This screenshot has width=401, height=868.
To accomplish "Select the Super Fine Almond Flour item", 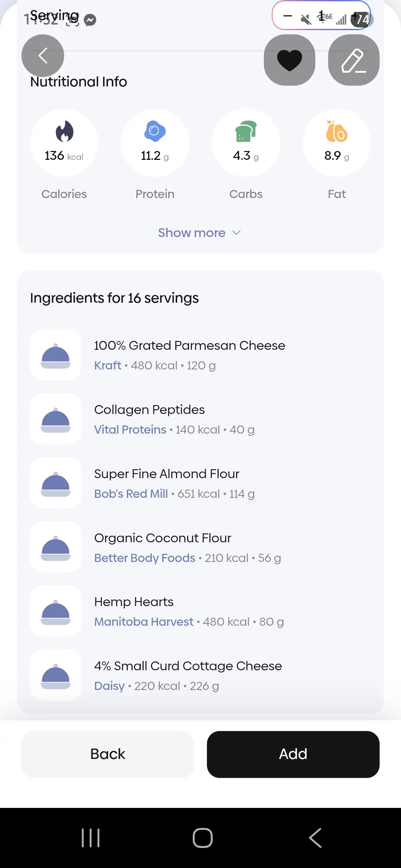I will pyautogui.click(x=167, y=474).
